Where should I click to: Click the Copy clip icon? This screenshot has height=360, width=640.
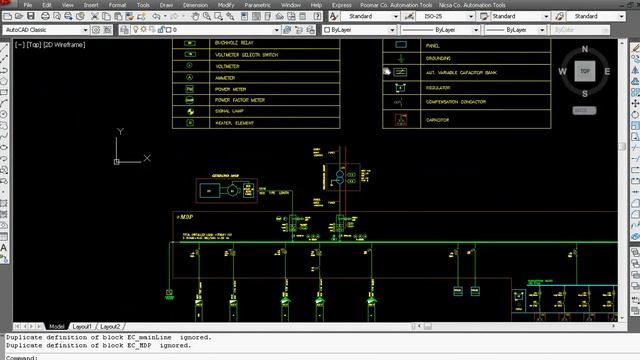(x=106, y=16)
